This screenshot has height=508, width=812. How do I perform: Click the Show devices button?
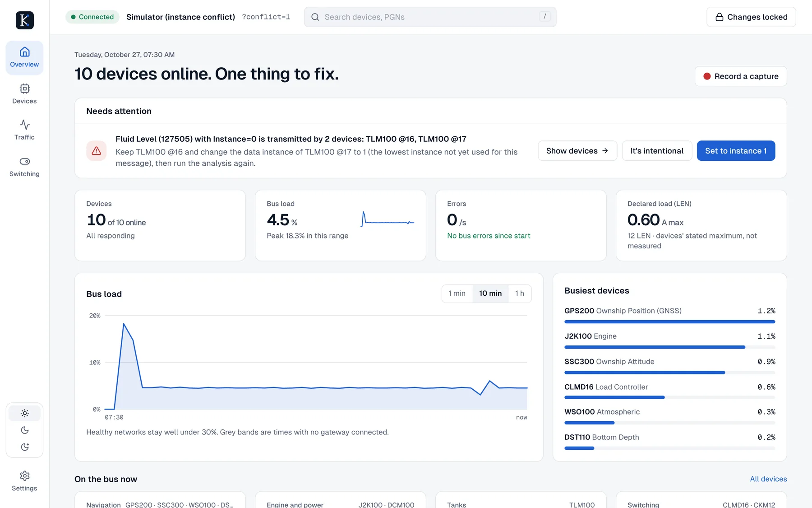click(x=577, y=151)
